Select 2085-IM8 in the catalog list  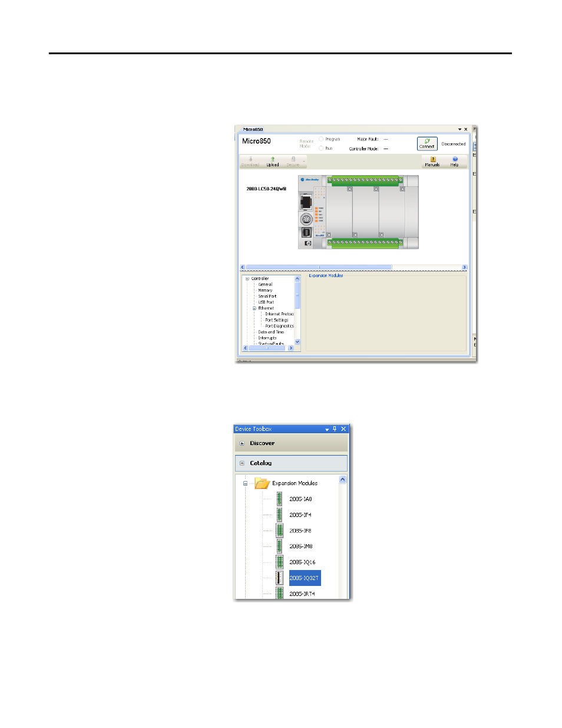pos(301,546)
